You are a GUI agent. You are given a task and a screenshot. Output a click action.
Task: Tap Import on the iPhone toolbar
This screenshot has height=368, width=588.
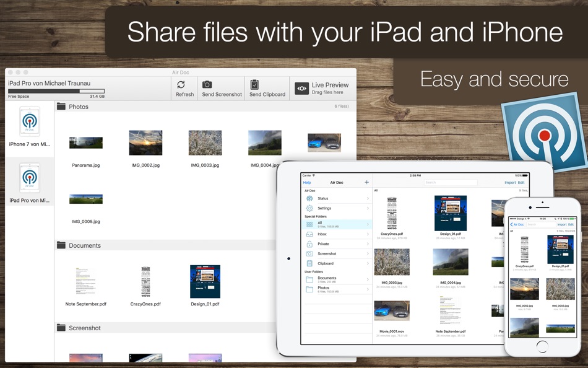(x=562, y=224)
